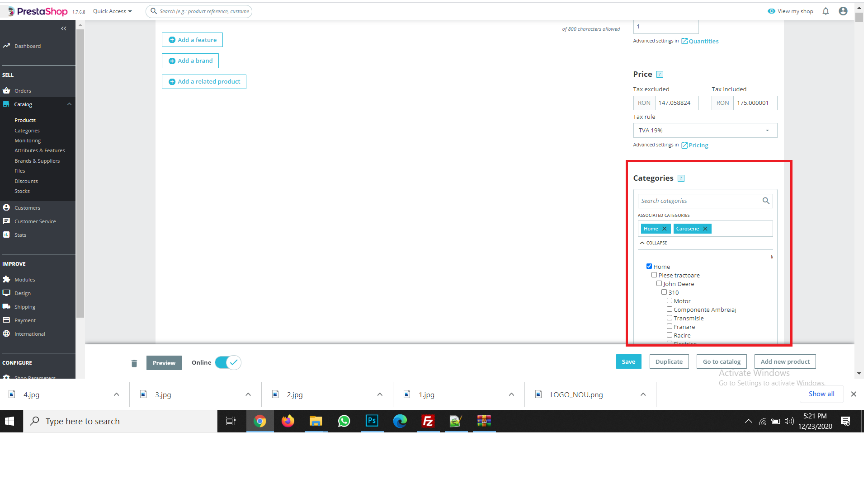Open Categories in Catalog submenu

[x=27, y=131]
